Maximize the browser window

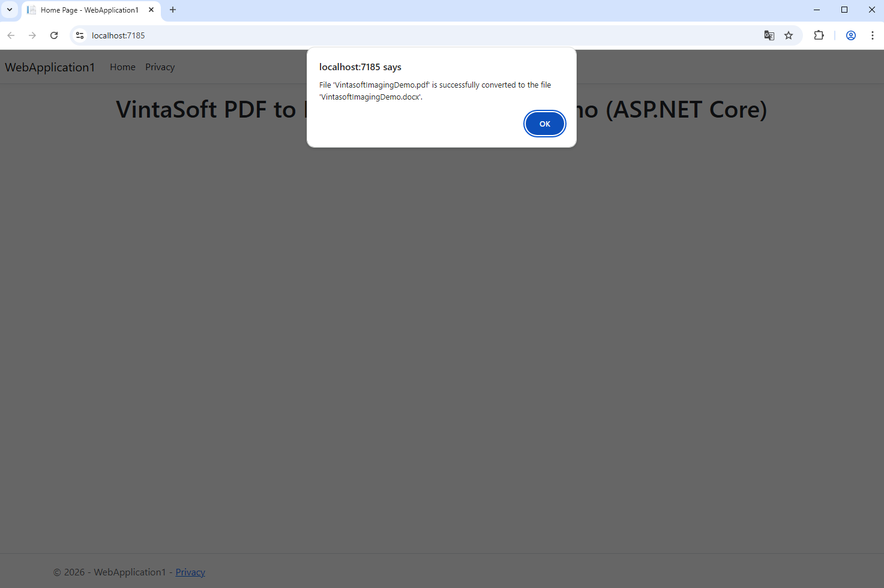[x=844, y=10]
